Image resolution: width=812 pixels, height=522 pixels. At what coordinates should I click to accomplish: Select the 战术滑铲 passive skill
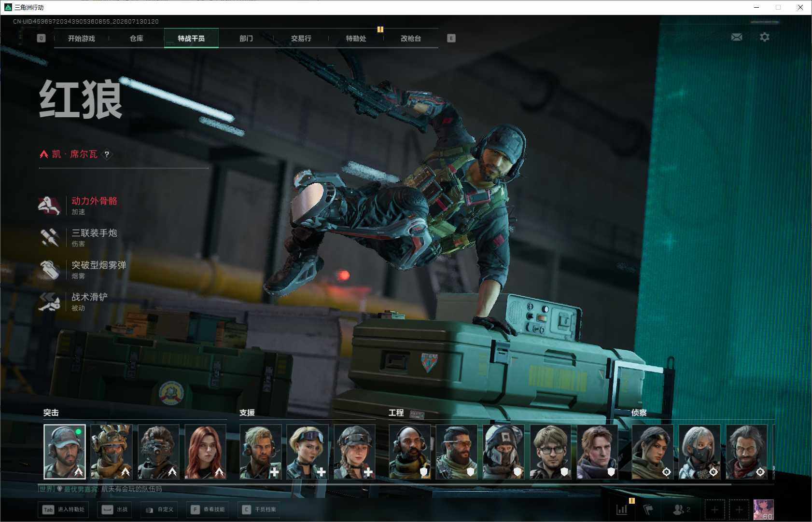tap(74, 302)
